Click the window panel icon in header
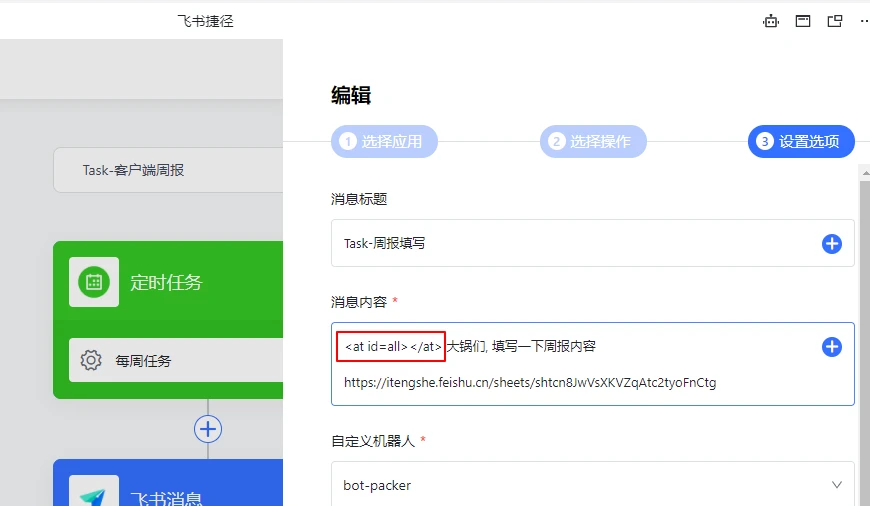The height and width of the screenshot is (506, 870). 802,21
